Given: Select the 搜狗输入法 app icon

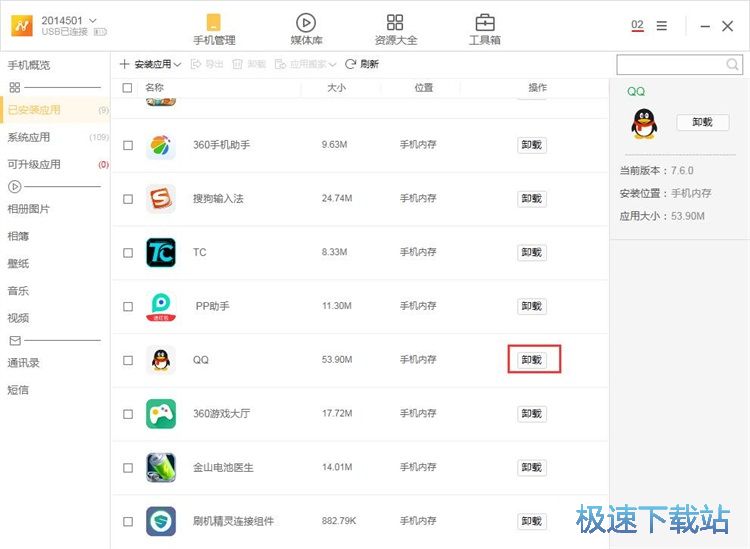Looking at the screenshot, I should (161, 198).
